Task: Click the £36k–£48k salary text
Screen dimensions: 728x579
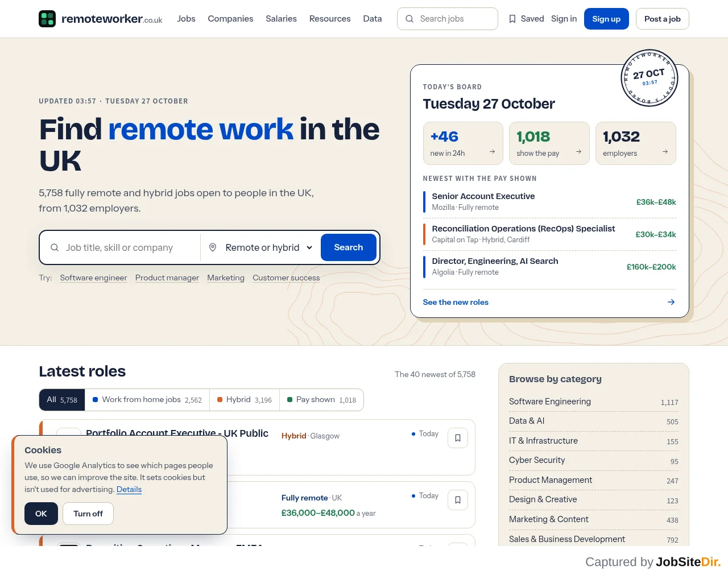Action: click(656, 202)
